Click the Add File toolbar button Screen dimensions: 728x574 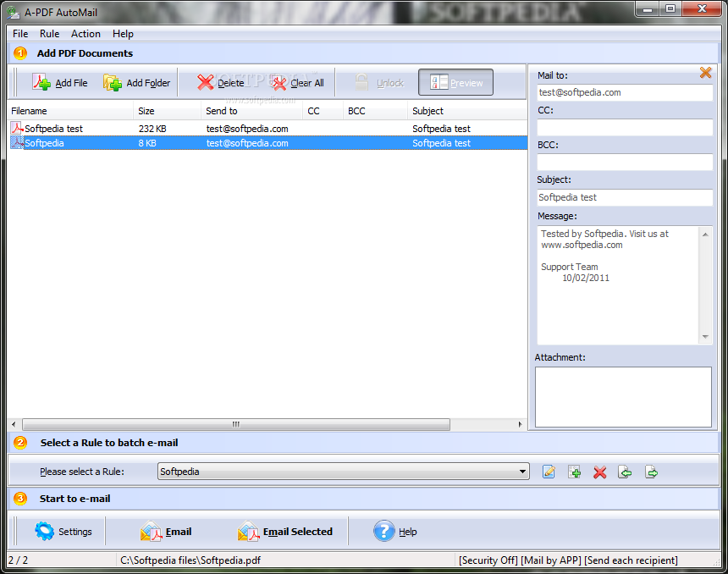tap(60, 83)
